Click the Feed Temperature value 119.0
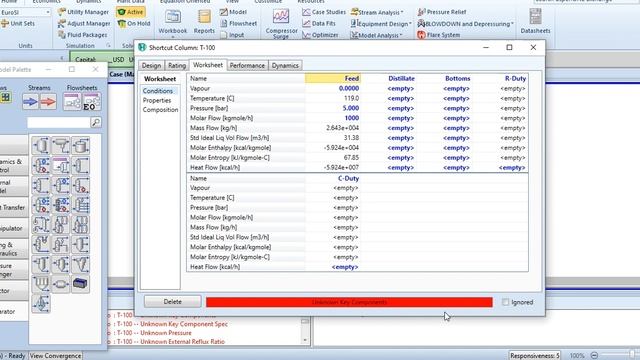 tap(333, 98)
